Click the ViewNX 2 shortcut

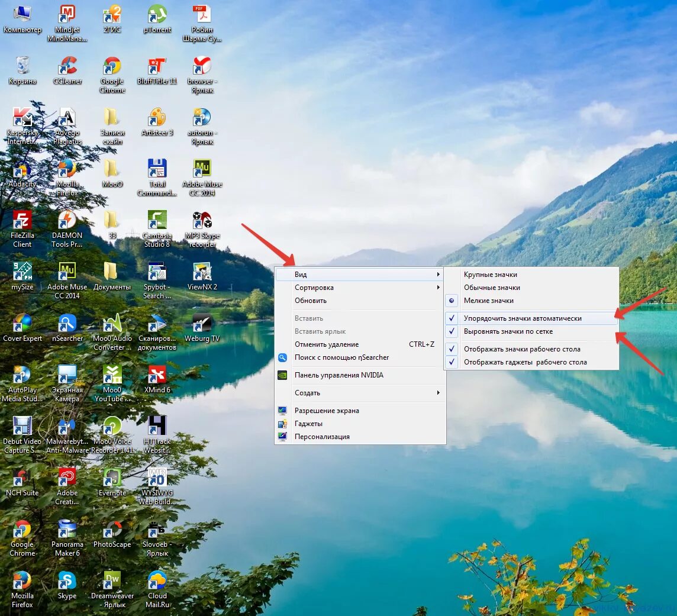tap(202, 276)
